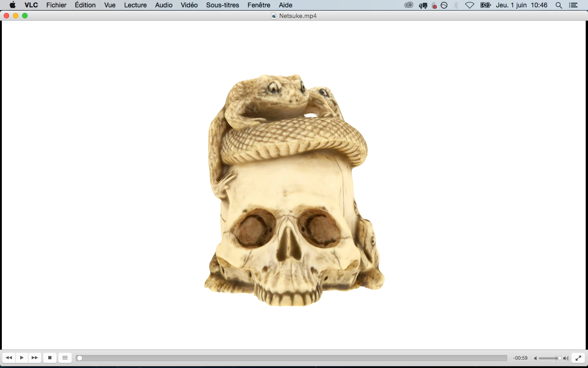Show the playlist via list icon
This screenshot has height=368, width=588.
tap(65, 358)
